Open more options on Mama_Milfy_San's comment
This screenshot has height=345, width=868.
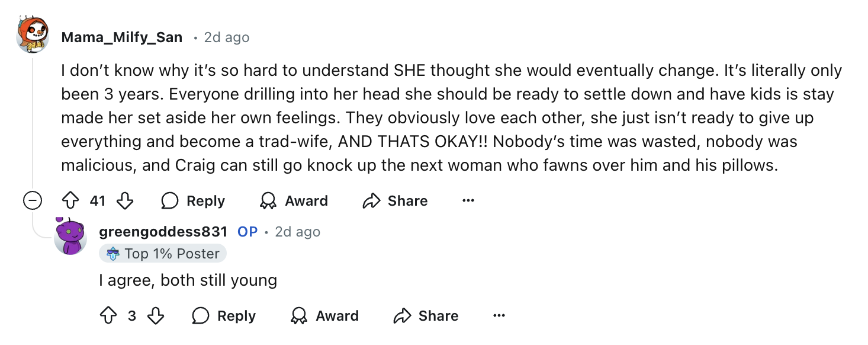pos(468,201)
